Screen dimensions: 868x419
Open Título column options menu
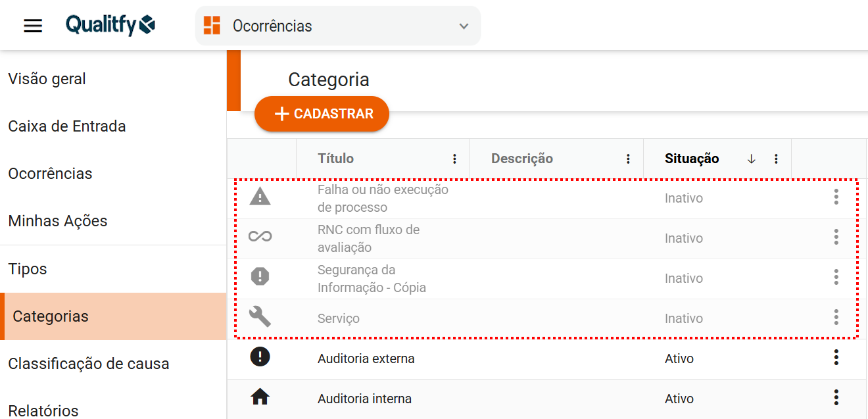click(454, 159)
